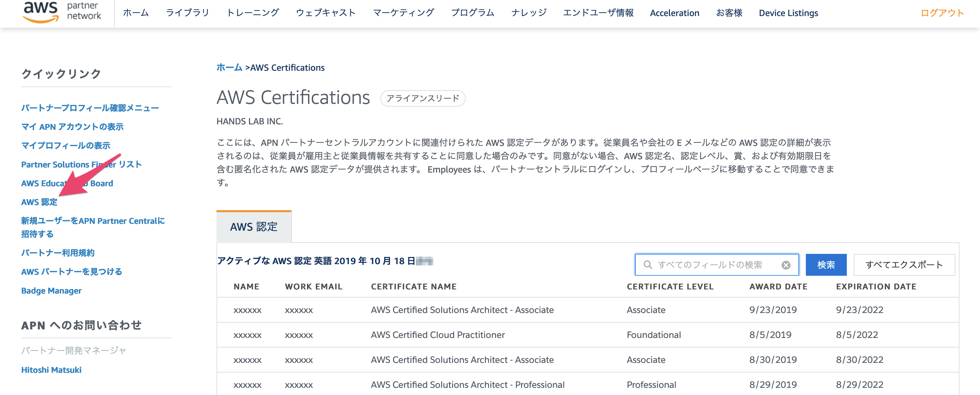Click the search magnifier icon

click(x=647, y=264)
